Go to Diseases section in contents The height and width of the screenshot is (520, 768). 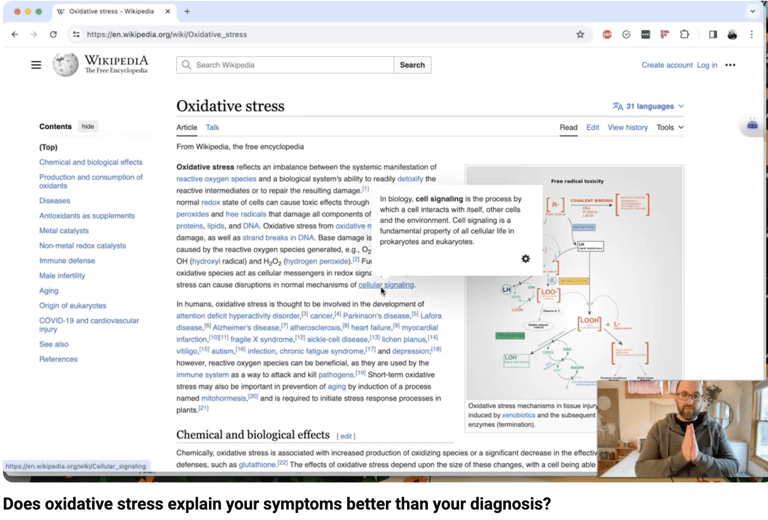coord(54,201)
